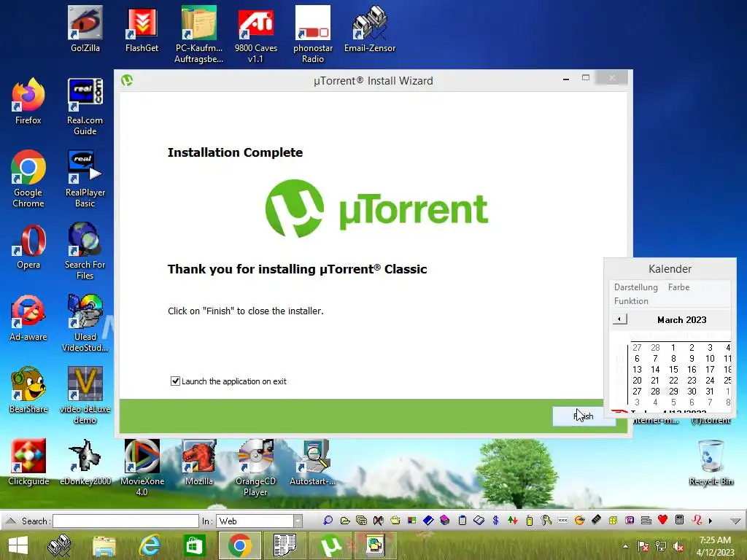Image resolution: width=747 pixels, height=560 pixels.
Task: Click the up triangle left of Search label
Action: [10, 521]
